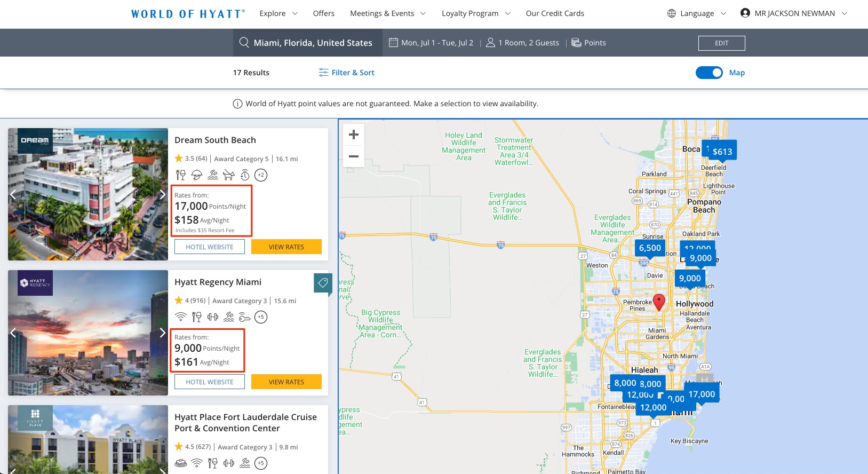The height and width of the screenshot is (474, 868).
Task: Click the account profile avatar icon
Action: pyautogui.click(x=745, y=13)
